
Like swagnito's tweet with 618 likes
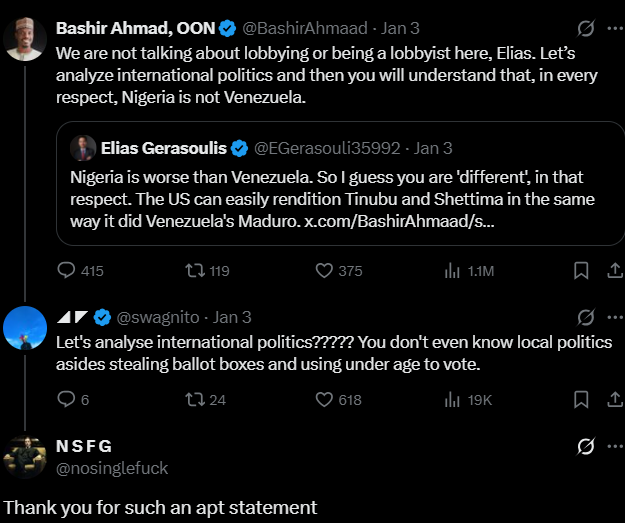coord(324,399)
